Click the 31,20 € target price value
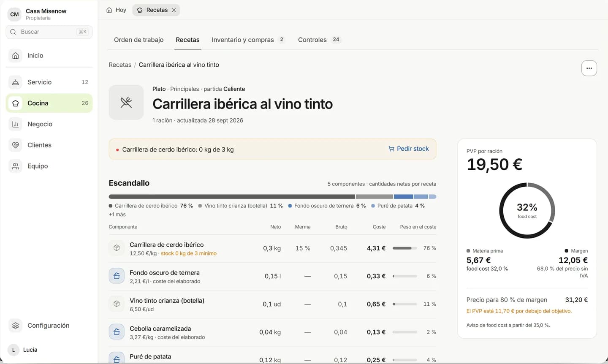608x364 pixels. 576,300
